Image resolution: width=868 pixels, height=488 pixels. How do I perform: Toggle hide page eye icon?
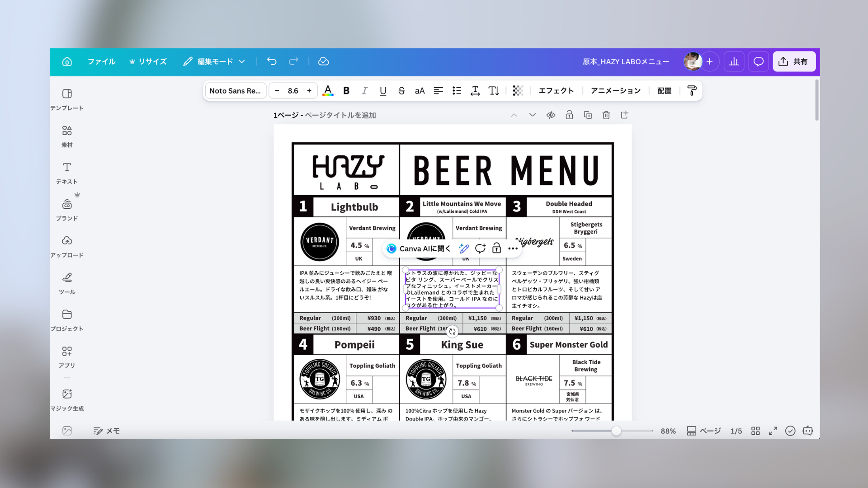[x=551, y=115]
